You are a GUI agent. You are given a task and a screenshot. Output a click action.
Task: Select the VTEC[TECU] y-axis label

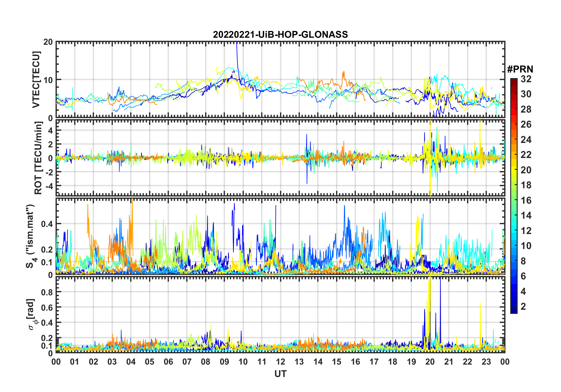point(36,80)
